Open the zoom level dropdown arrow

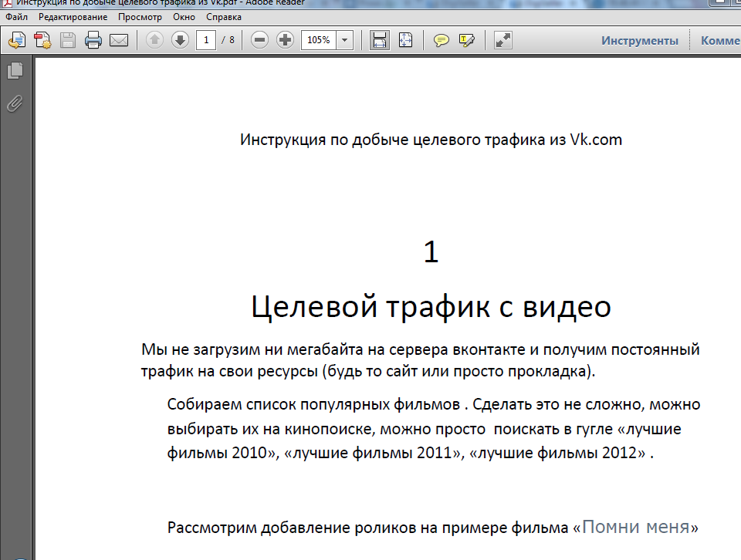344,40
